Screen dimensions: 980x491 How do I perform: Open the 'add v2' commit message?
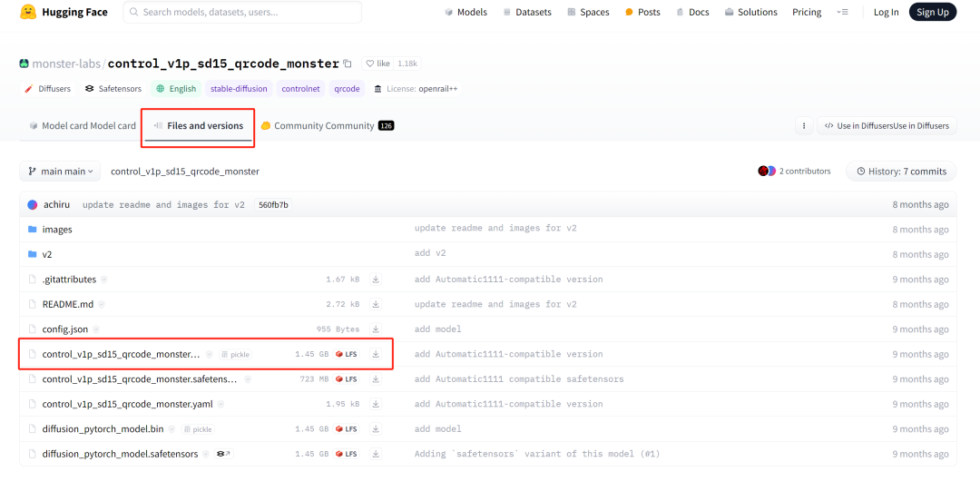click(430, 254)
